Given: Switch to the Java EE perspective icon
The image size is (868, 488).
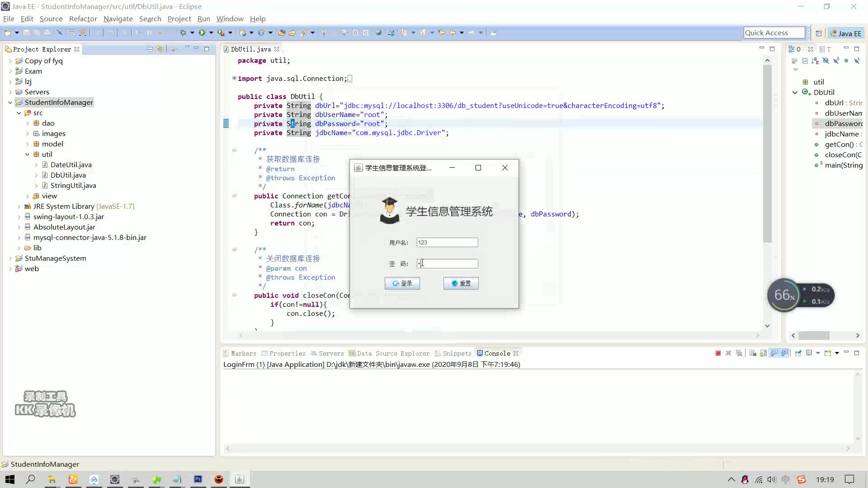Looking at the screenshot, I should point(844,33).
